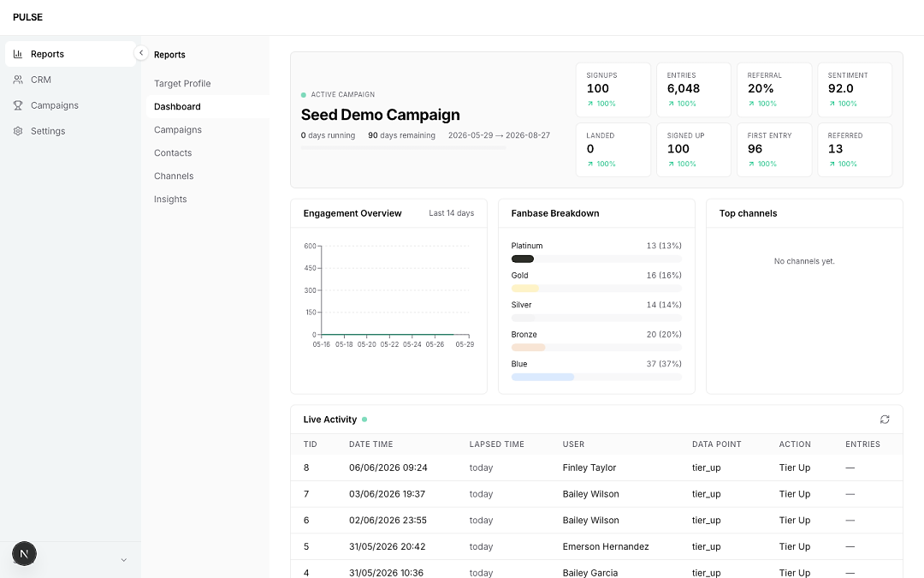The height and width of the screenshot is (578, 924).
Task: Click the Bronze fanbase progress bar
Action: coord(596,348)
